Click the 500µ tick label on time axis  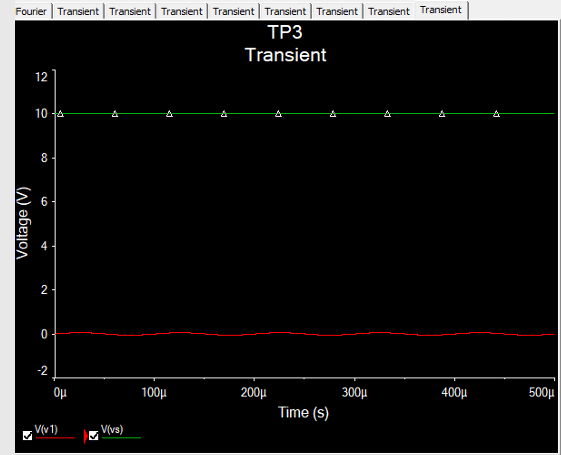(x=541, y=392)
